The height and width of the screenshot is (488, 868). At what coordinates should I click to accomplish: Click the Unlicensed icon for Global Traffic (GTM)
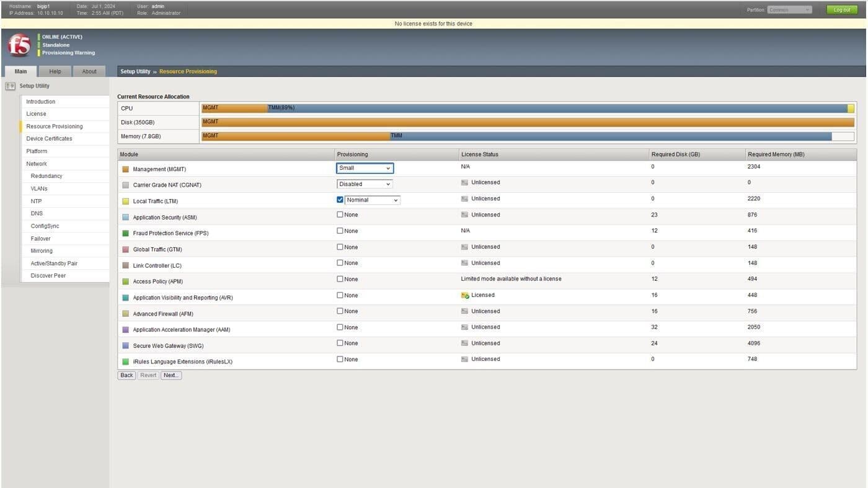pyautogui.click(x=465, y=247)
